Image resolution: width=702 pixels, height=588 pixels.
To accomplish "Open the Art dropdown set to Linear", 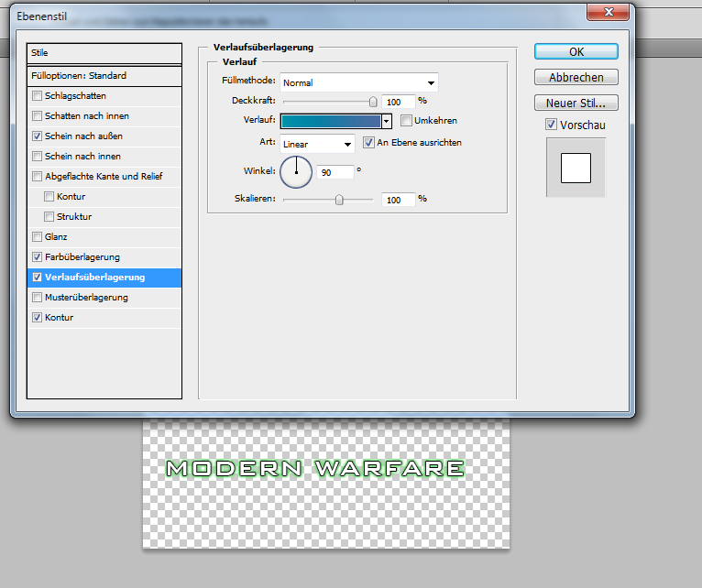I will 317,144.
